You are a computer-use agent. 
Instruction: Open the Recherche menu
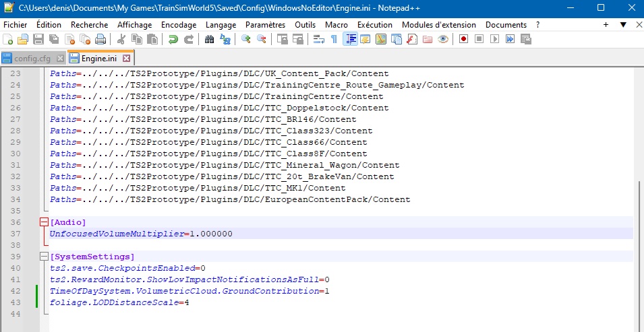point(89,25)
